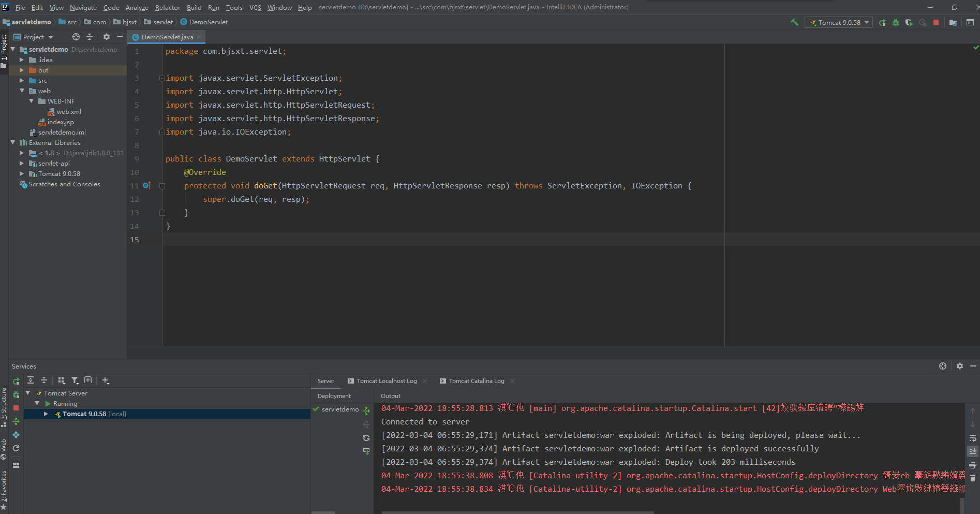Click Deploy All icon in Services sidebar
The width and height of the screenshot is (980, 514).
click(x=16, y=421)
